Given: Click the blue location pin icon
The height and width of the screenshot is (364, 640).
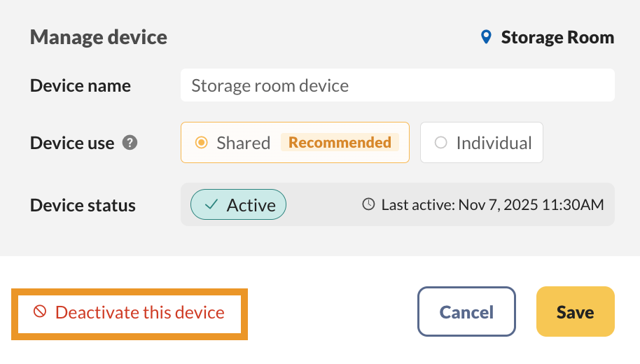Looking at the screenshot, I should 487,37.
